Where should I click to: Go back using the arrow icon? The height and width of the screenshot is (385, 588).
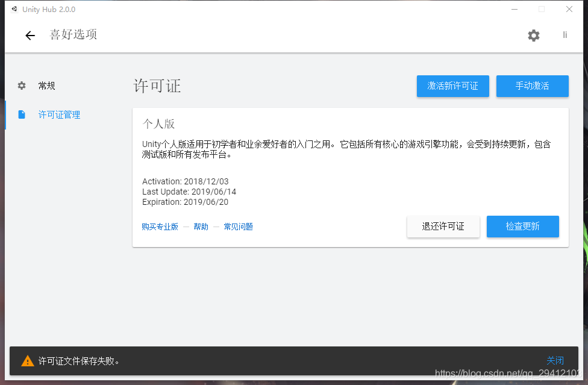(30, 35)
